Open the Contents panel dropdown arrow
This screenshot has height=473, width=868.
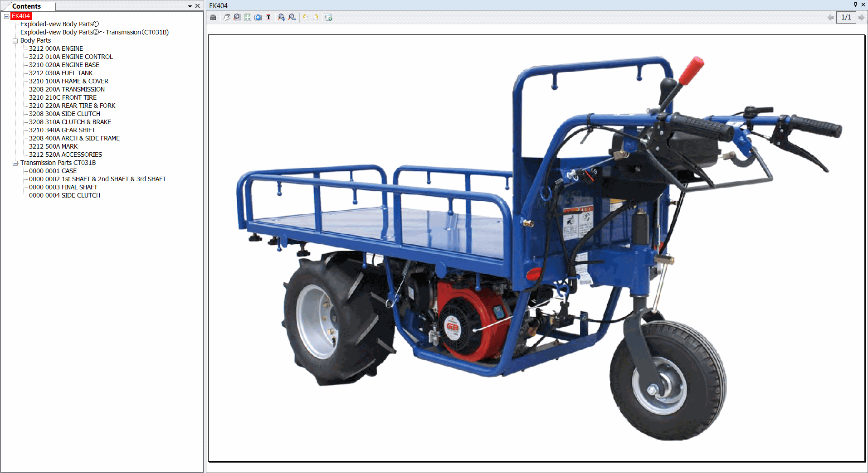pyautogui.click(x=190, y=6)
